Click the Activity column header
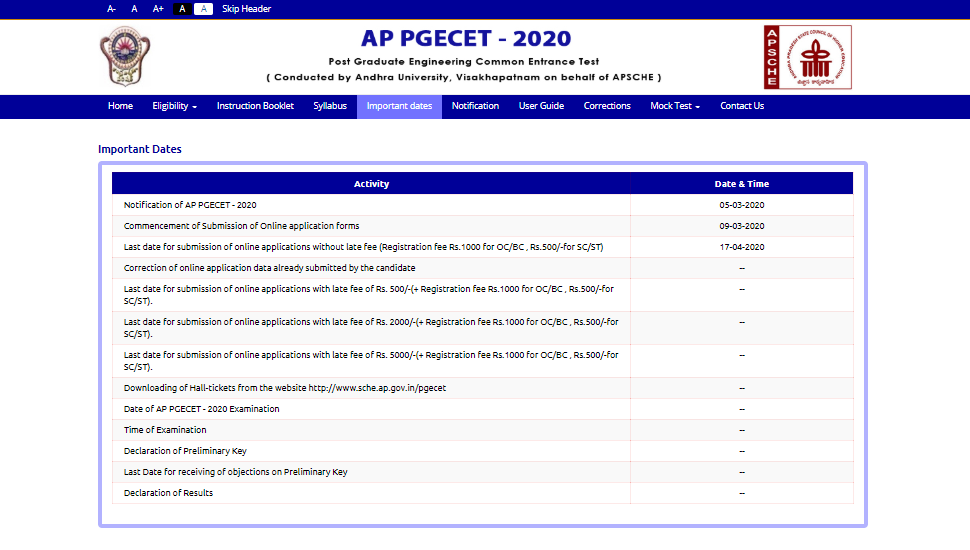 [x=371, y=184]
